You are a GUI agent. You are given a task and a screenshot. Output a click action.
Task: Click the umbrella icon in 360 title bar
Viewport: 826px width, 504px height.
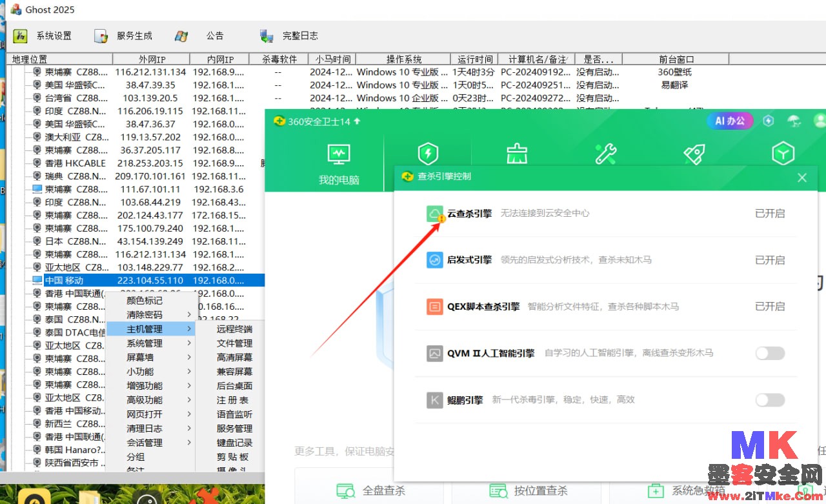[x=794, y=121]
